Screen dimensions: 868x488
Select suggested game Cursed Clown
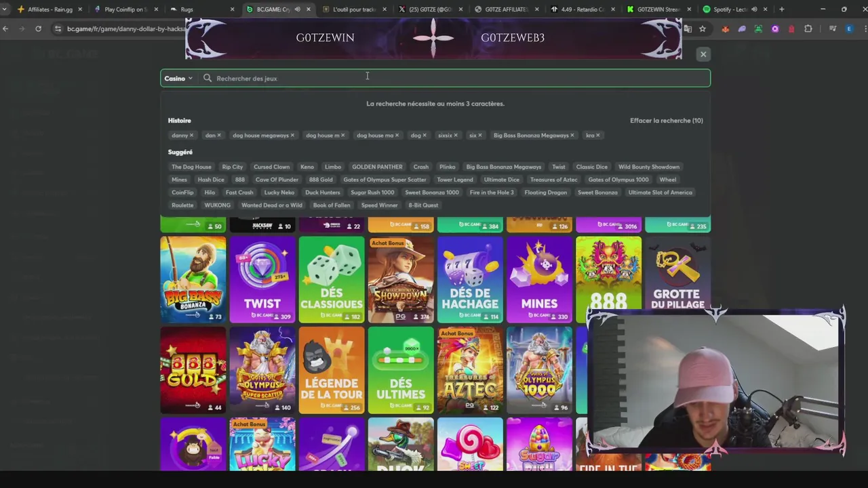(271, 167)
